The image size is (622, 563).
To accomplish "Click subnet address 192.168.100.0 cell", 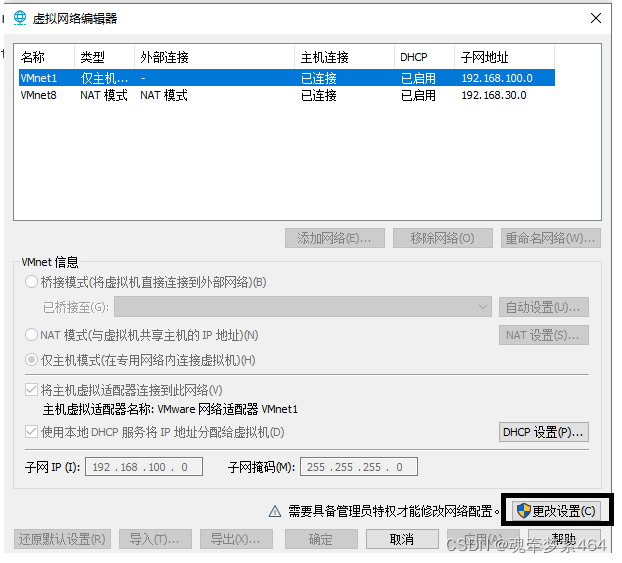I will [x=497, y=78].
